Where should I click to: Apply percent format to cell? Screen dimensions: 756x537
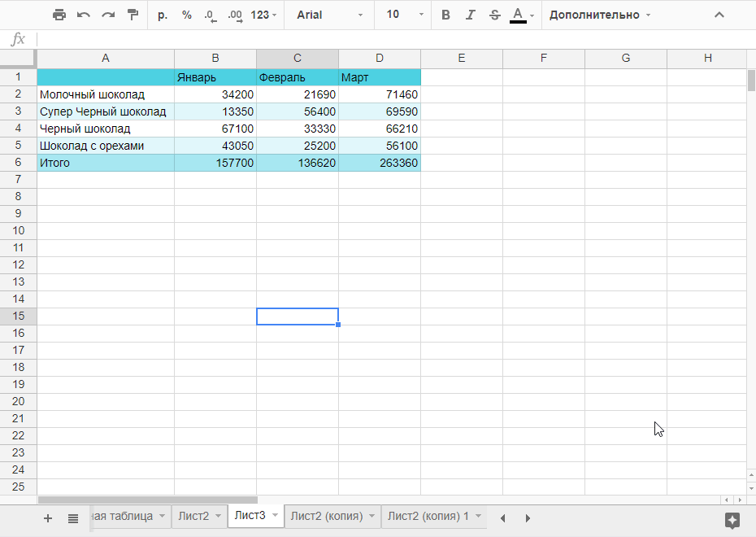pyautogui.click(x=187, y=15)
